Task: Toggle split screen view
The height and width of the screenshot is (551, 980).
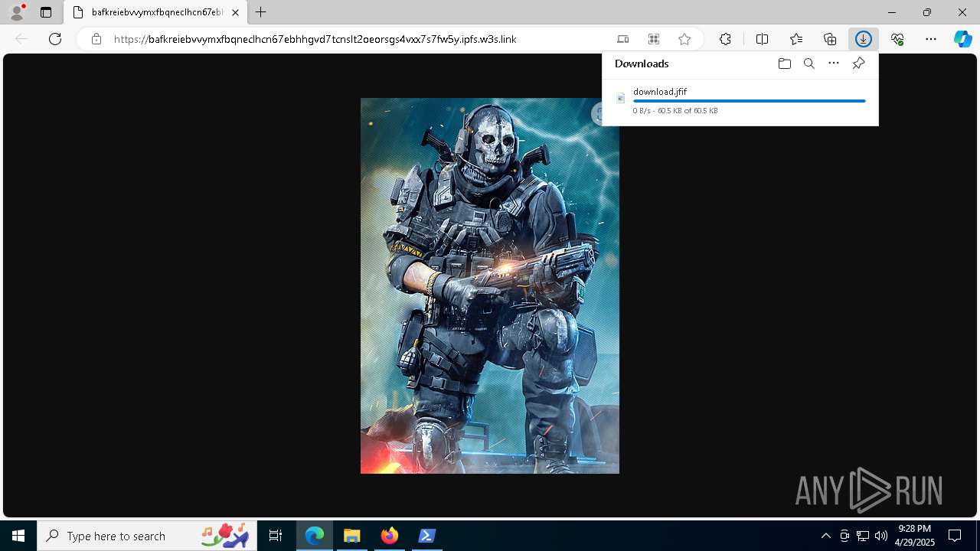Action: tap(763, 39)
